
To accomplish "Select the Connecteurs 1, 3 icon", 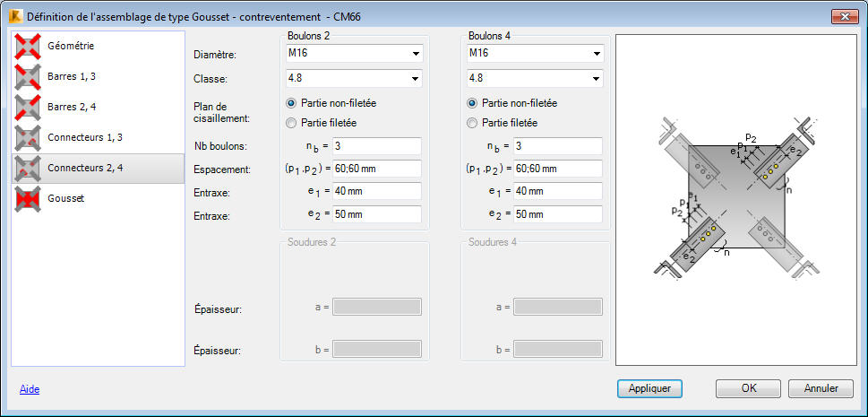I will 28,137.
